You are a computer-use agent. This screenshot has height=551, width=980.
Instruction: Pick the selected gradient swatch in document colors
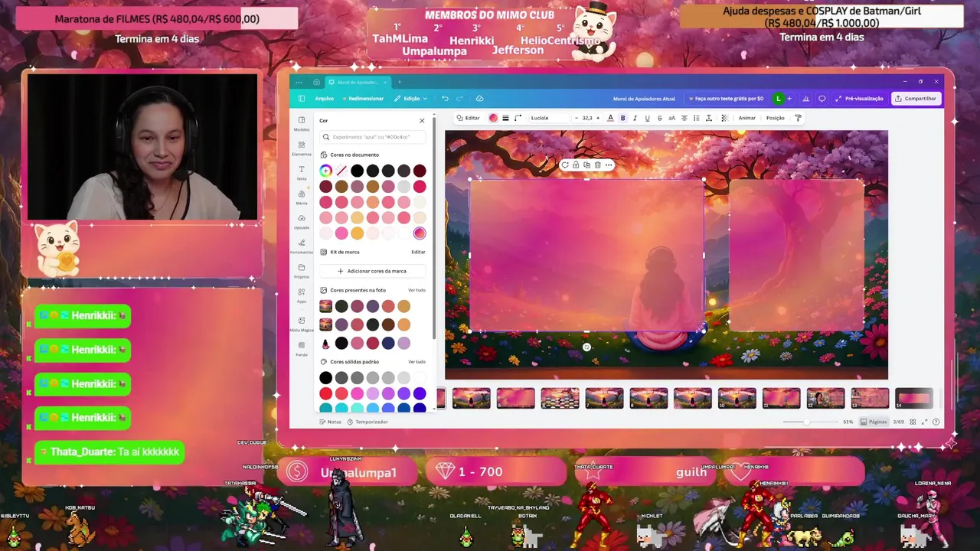420,233
